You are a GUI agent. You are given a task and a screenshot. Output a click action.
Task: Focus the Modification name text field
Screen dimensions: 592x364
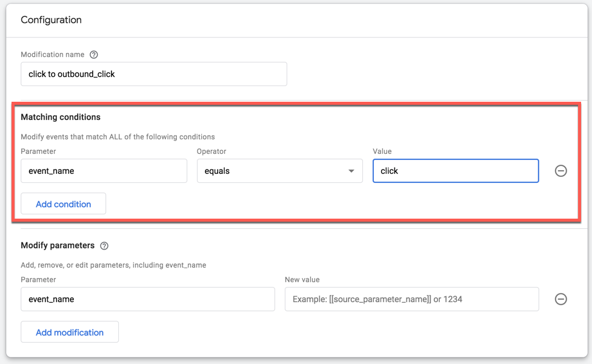pyautogui.click(x=154, y=74)
